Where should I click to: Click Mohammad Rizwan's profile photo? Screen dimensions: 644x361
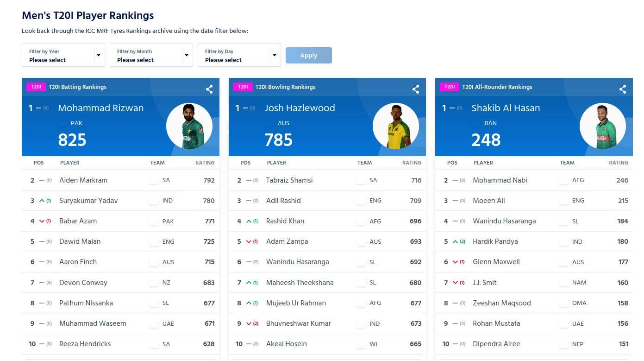coord(190,126)
